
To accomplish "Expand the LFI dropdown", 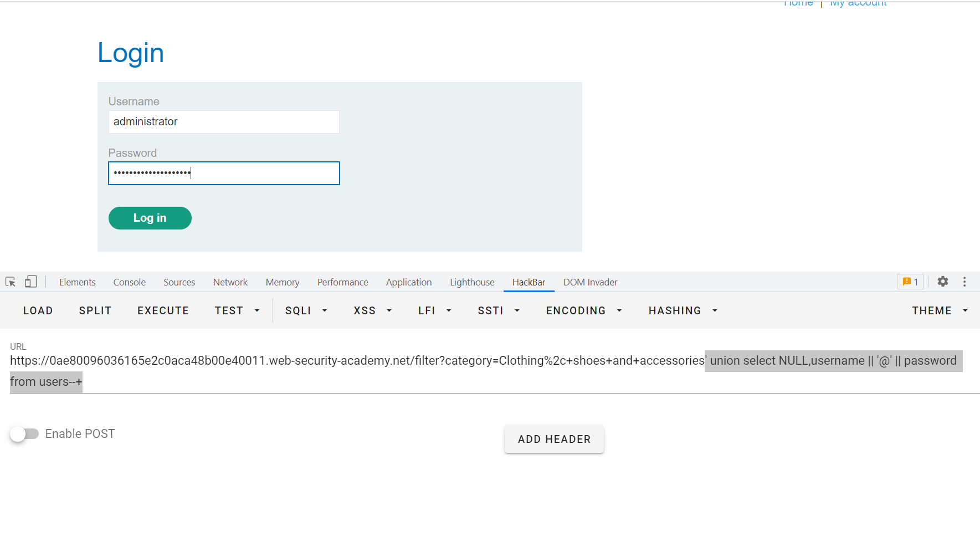I will tap(435, 311).
